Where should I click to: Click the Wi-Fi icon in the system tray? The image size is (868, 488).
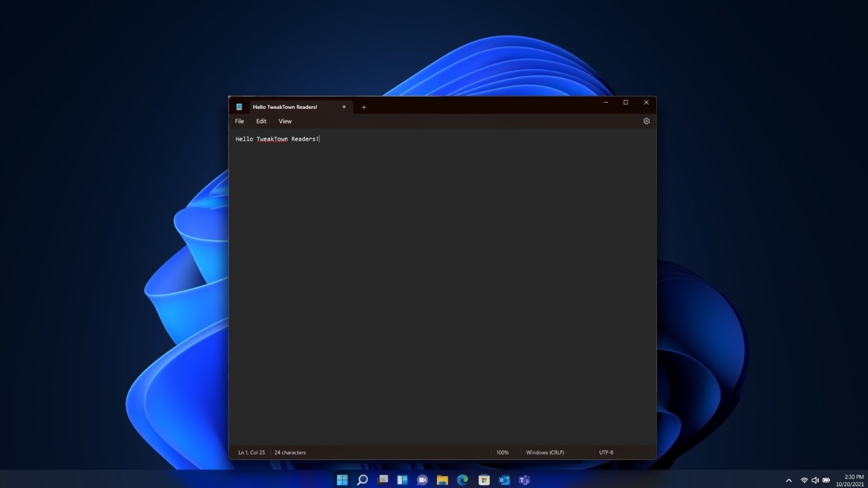tap(804, 479)
